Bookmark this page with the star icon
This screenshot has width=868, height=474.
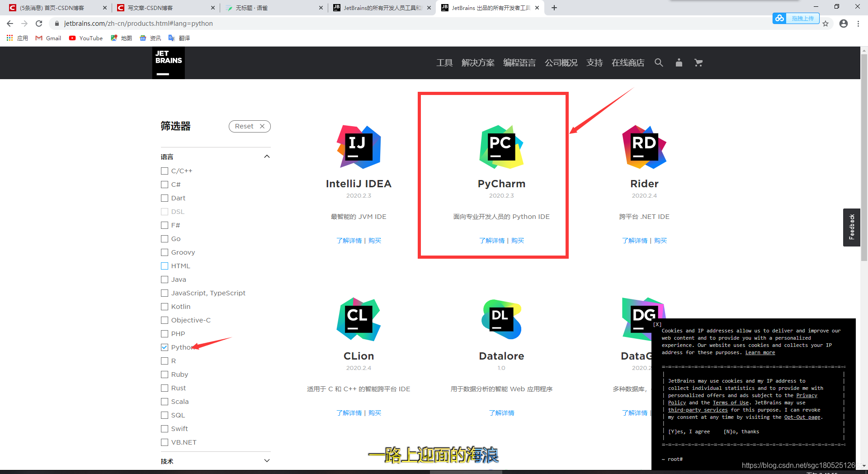click(x=826, y=24)
